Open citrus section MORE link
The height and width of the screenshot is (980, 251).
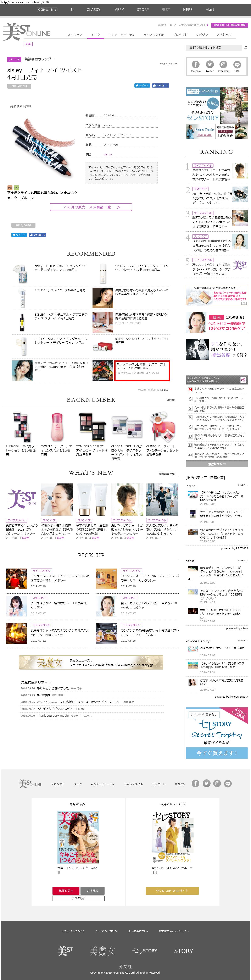[x=243, y=560]
